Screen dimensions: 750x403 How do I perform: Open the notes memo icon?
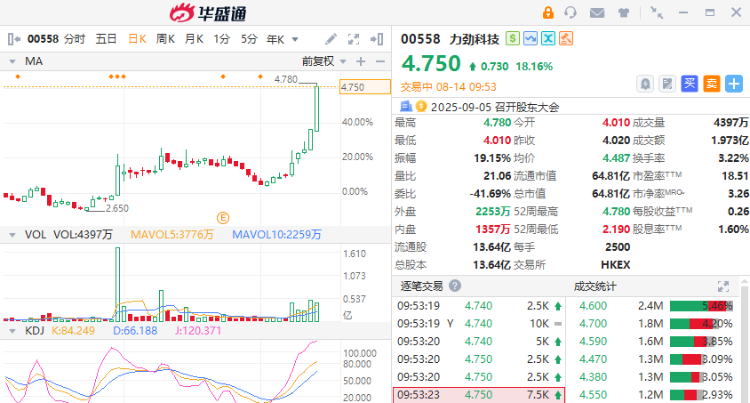click(x=667, y=84)
